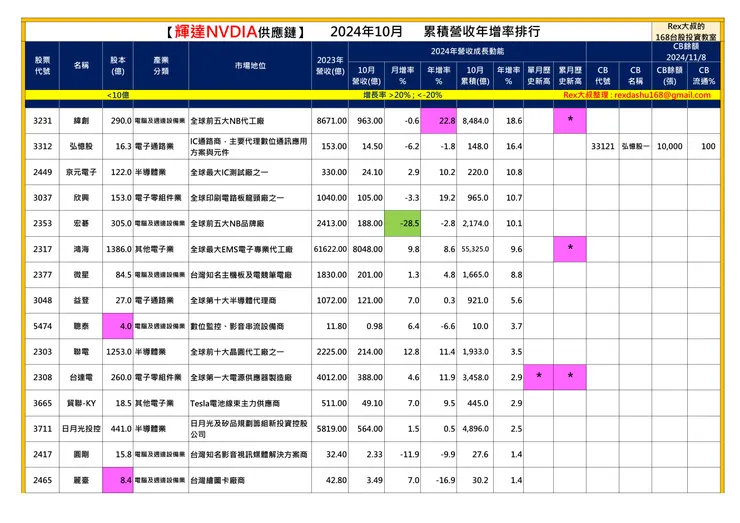Select CB code 33121

[x=603, y=146]
